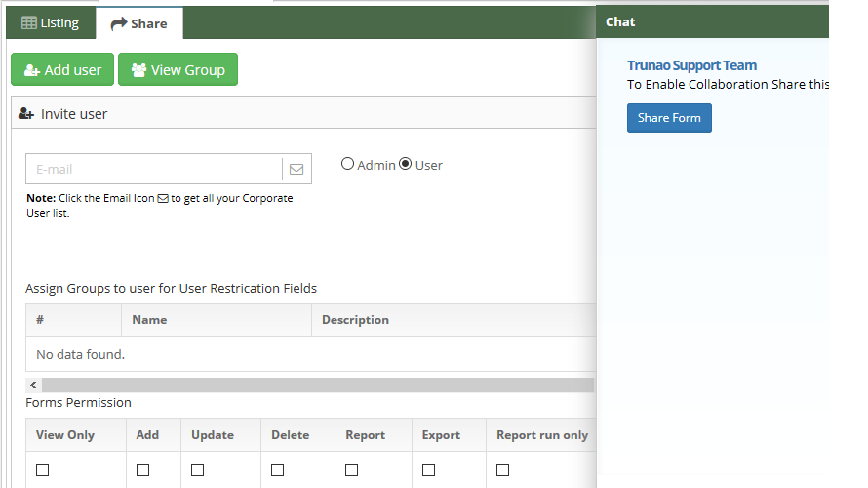Screen dimensions: 868x488
Task: Check the Report run only checkbox
Action: (502, 469)
